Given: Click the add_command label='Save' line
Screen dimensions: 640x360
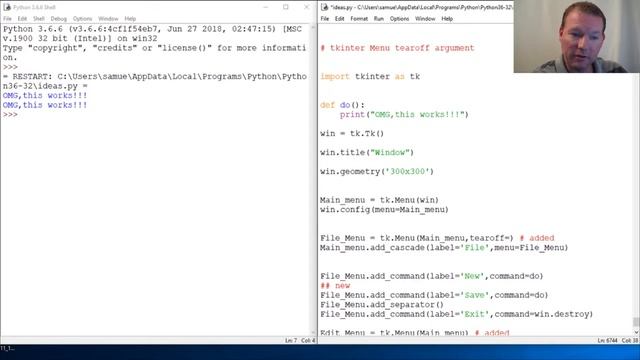Looking at the screenshot, I should pyautogui.click(x=434, y=295).
